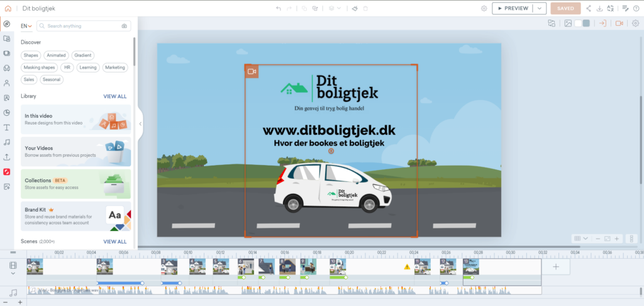This screenshot has width=644, height=306.
Task: Open the text T icon in sidebar
Action: (6, 127)
